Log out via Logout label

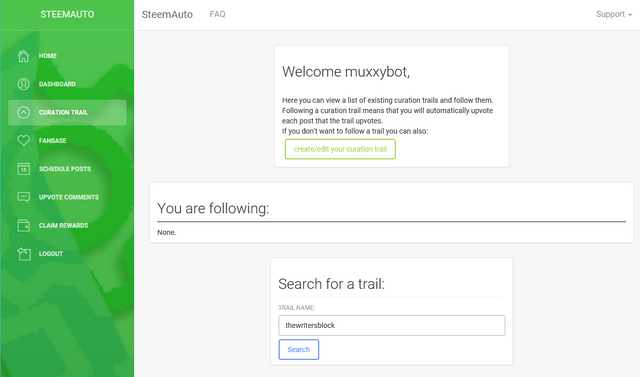point(51,254)
